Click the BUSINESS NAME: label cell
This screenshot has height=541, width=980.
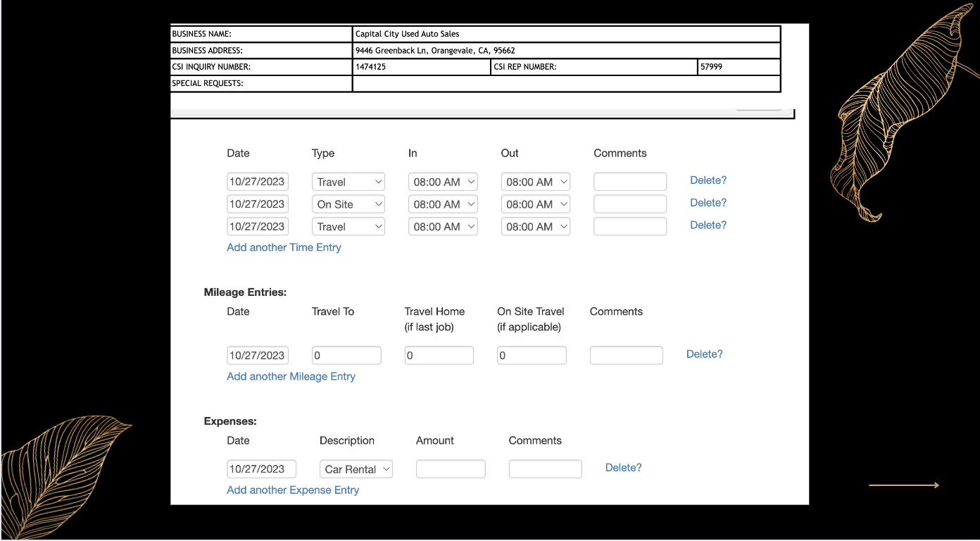[x=262, y=34]
